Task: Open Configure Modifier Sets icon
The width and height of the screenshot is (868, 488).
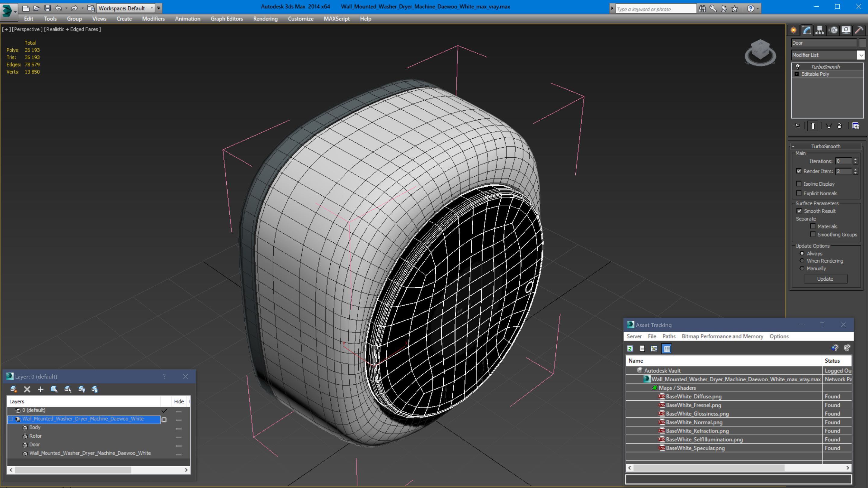Action: (856, 126)
